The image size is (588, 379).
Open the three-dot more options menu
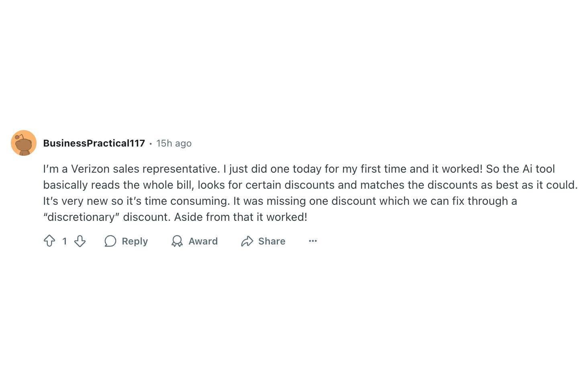[313, 241]
